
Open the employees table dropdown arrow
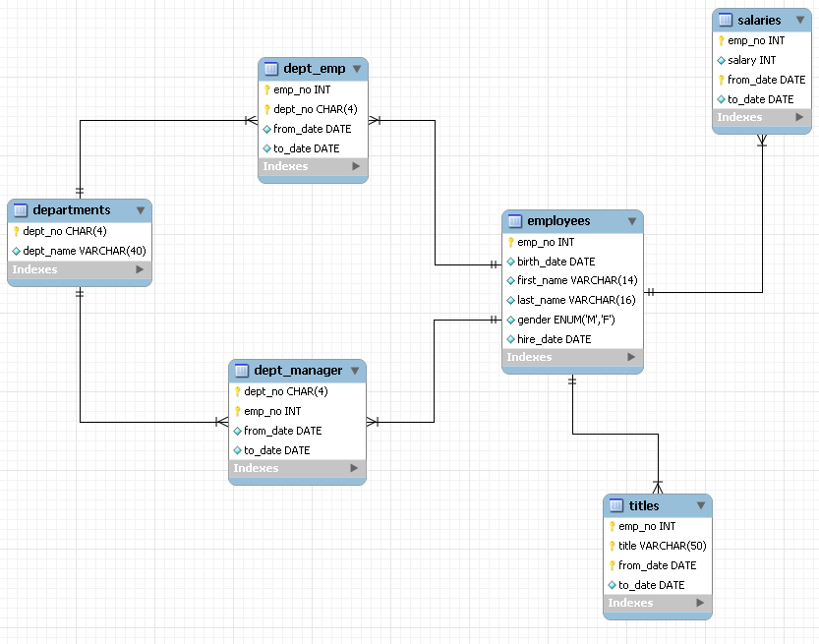pyautogui.click(x=632, y=221)
